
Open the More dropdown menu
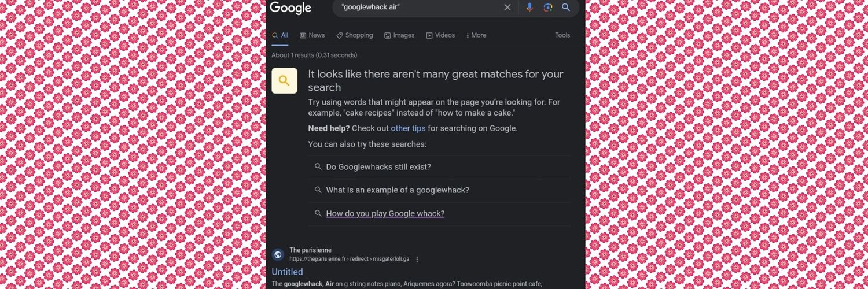click(476, 35)
